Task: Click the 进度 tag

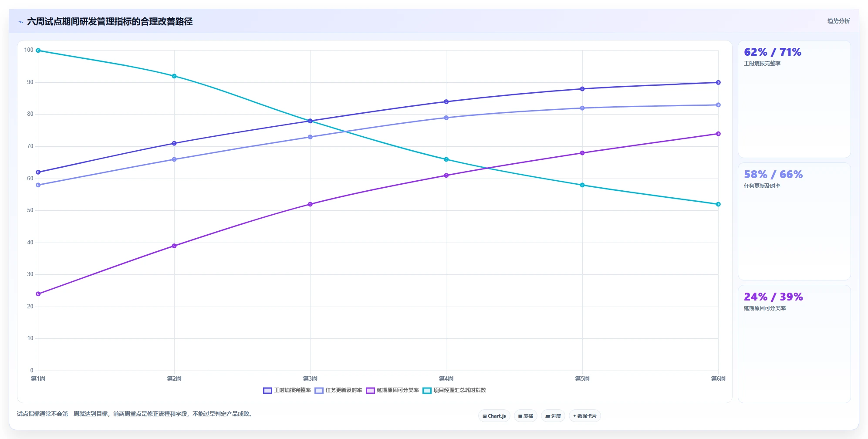Action: 553,416
